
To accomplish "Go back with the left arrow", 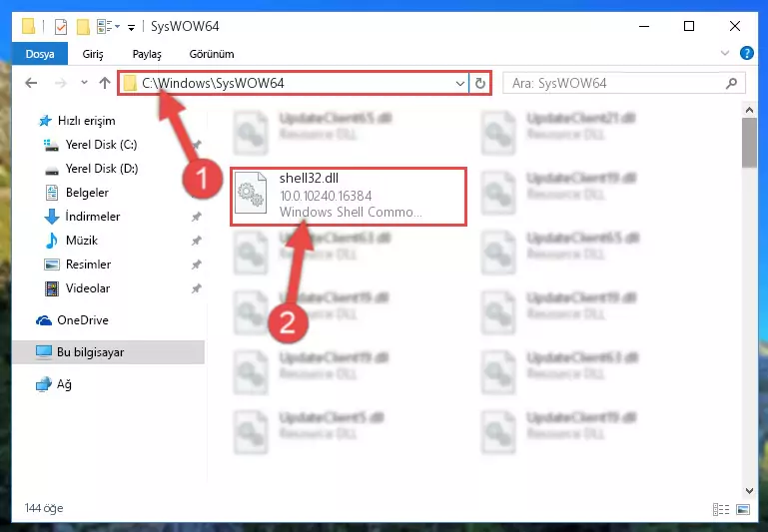I will coord(31,83).
